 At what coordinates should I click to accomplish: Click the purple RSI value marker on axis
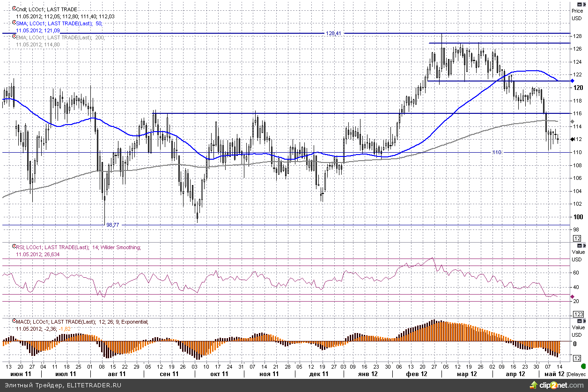[572, 296]
